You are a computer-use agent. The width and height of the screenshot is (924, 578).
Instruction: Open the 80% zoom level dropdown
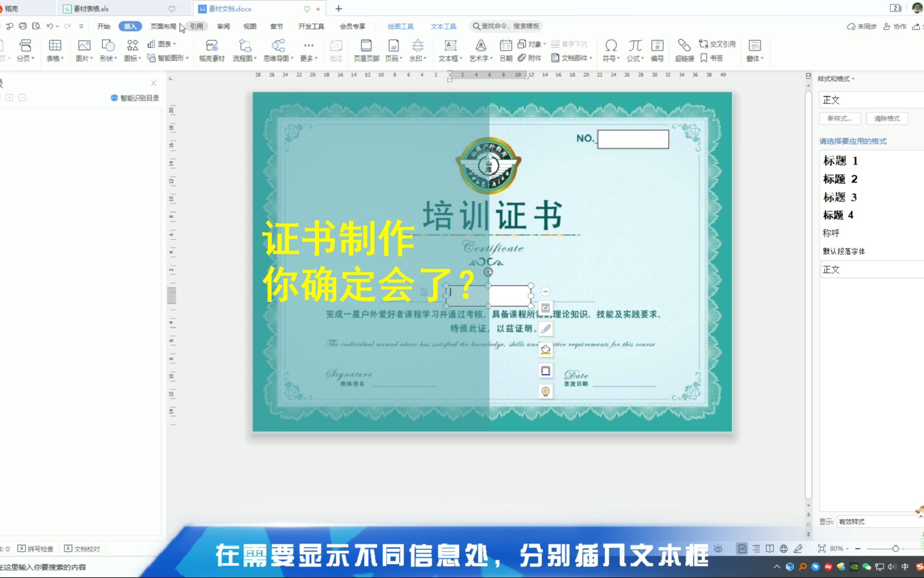pyautogui.click(x=839, y=549)
